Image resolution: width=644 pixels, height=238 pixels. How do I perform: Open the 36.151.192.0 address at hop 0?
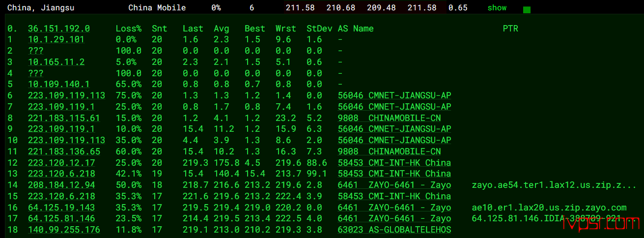coord(58,29)
